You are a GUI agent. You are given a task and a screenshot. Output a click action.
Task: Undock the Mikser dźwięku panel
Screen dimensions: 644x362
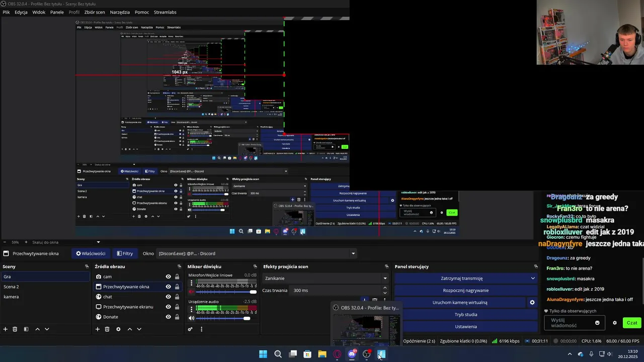[x=255, y=266]
